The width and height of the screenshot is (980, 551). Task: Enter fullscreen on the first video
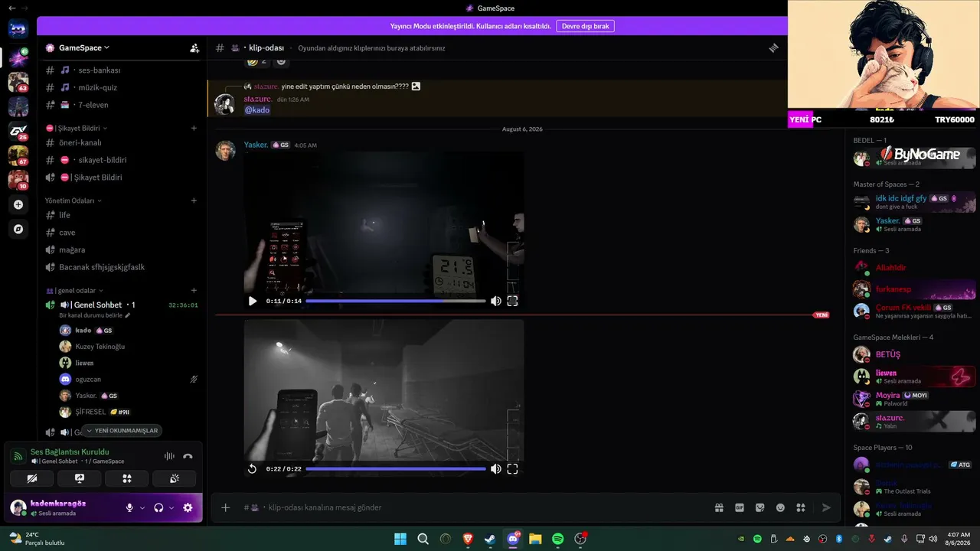[512, 301]
